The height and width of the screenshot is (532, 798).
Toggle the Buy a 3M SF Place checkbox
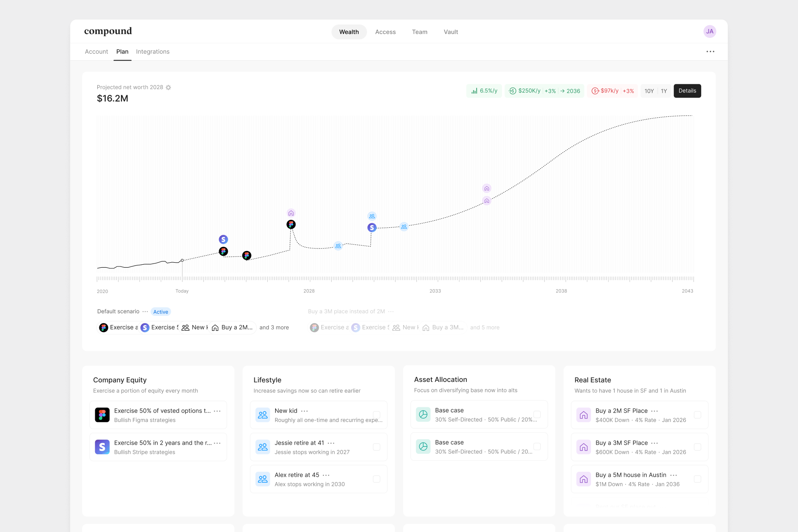[697, 447]
